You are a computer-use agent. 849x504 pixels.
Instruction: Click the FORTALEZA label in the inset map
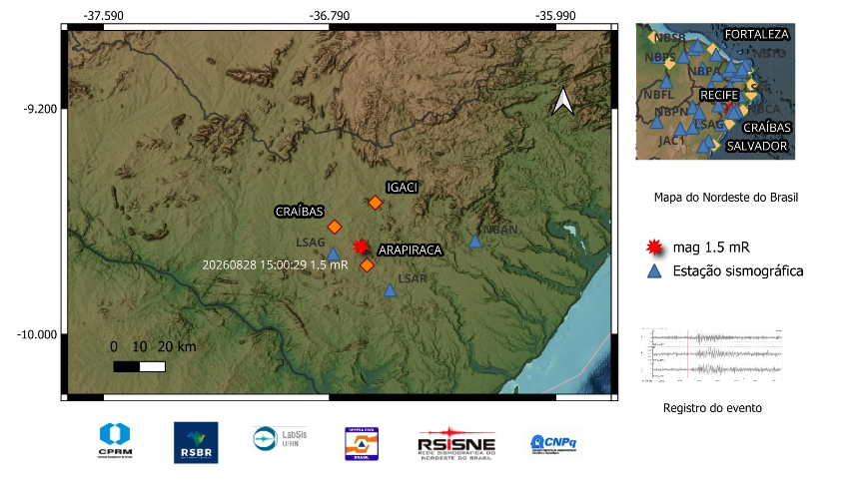[756, 34]
